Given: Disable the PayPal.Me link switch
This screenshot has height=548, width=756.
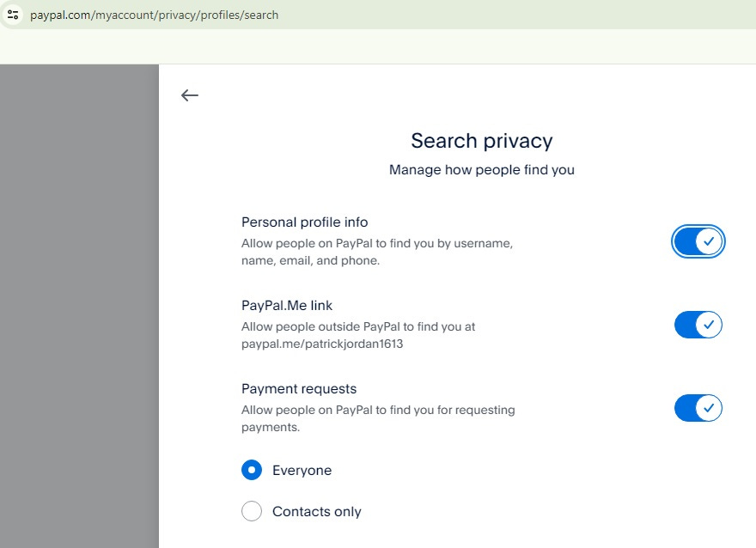Looking at the screenshot, I should (698, 325).
